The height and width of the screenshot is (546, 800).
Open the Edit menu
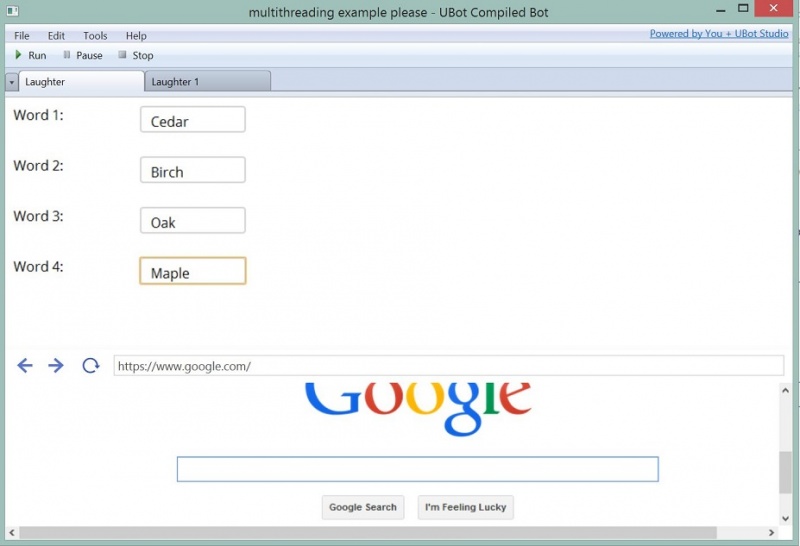(x=56, y=36)
